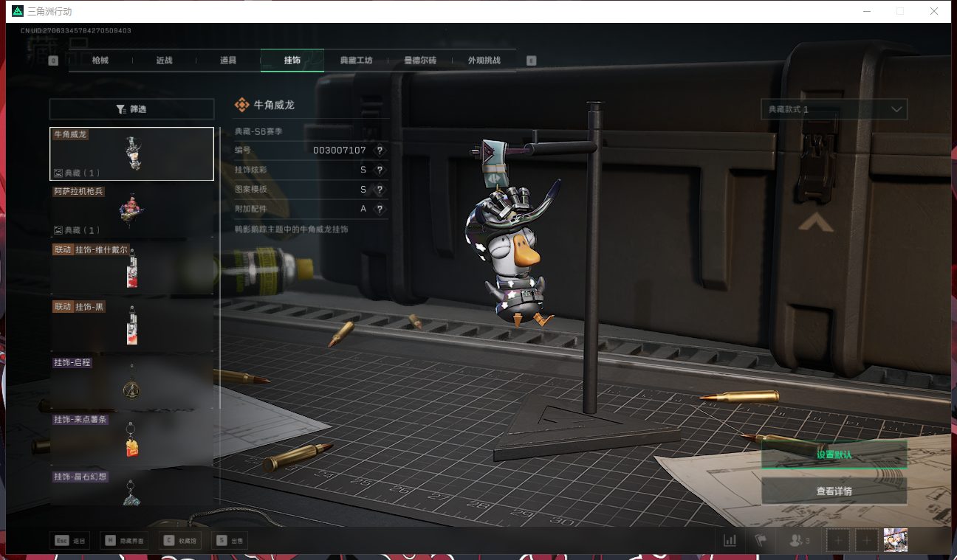Viewport: 957px width, 560px height.
Task: Click the flag icon in bottom bar
Action: (x=760, y=540)
